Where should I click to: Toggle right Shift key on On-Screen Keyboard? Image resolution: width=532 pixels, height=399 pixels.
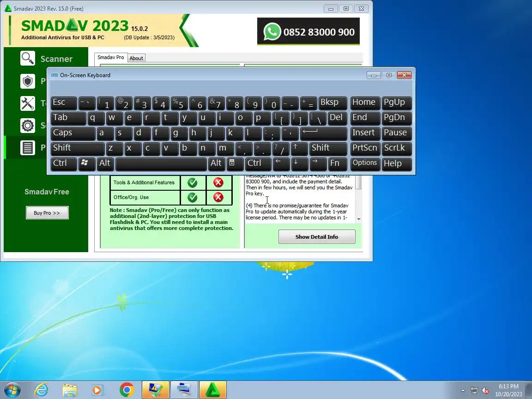pyautogui.click(x=328, y=148)
